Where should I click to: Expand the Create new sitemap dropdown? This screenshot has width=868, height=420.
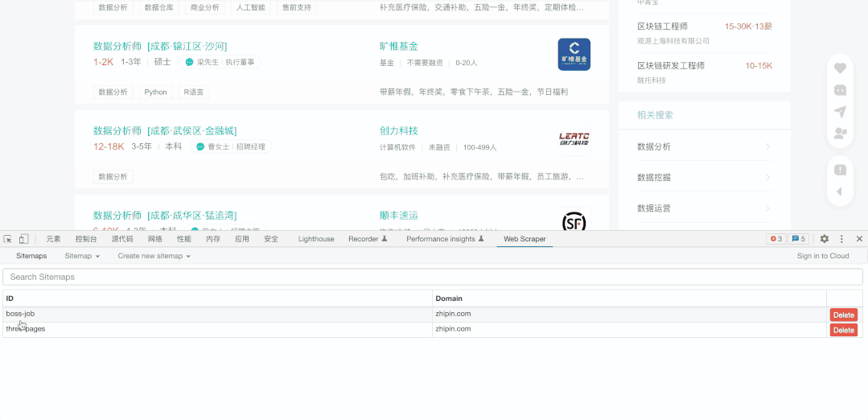pos(154,256)
